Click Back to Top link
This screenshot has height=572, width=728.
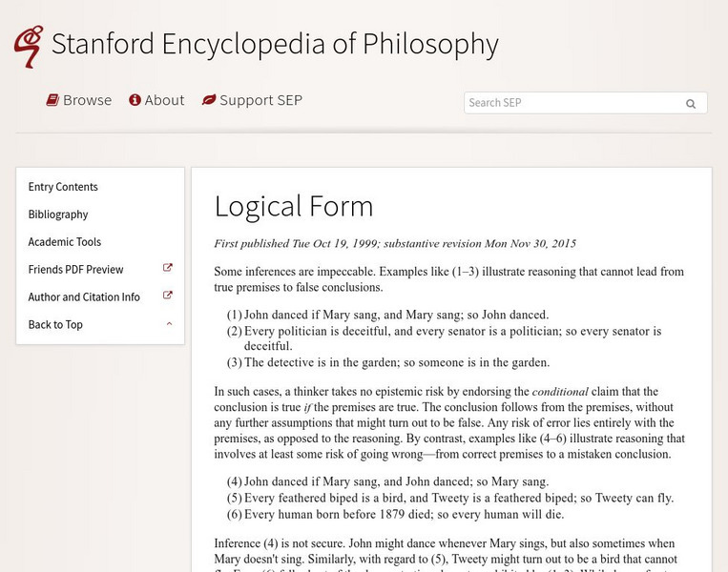click(x=55, y=325)
